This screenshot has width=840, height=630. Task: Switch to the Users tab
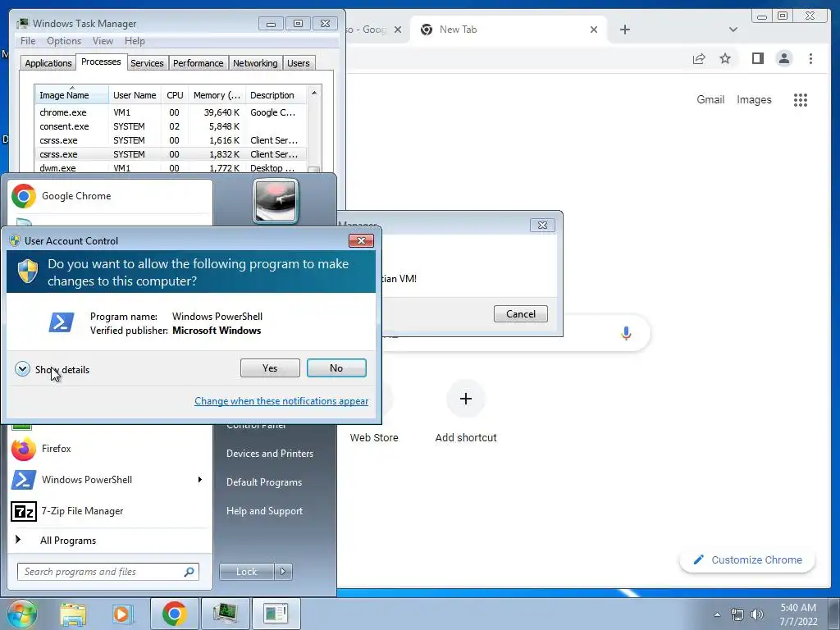[299, 63]
